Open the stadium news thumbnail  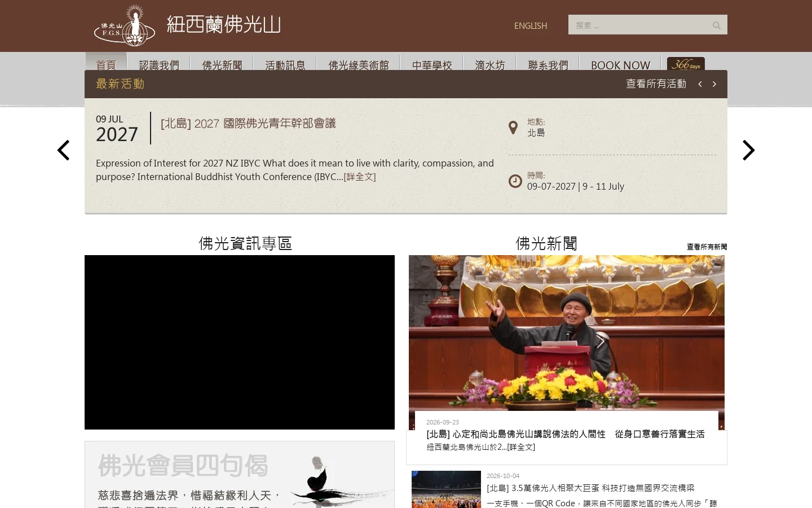coord(446,489)
